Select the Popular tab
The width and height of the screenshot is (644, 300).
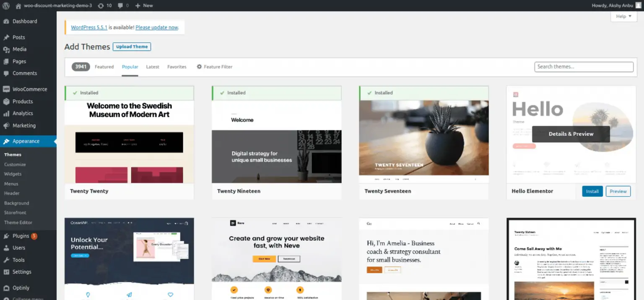130,67
